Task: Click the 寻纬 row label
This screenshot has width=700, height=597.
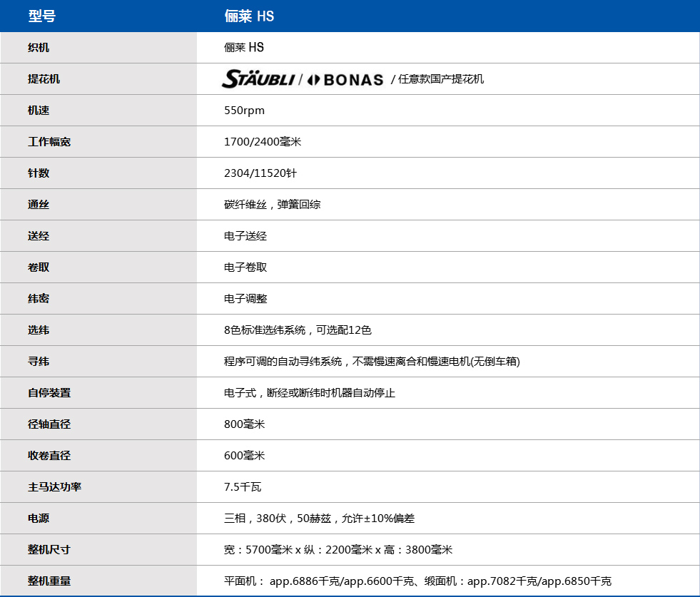Action: pyautogui.click(x=39, y=362)
